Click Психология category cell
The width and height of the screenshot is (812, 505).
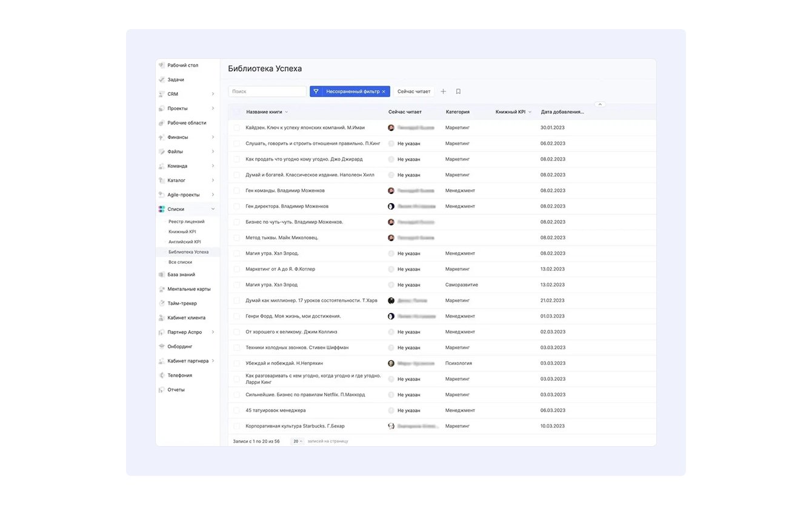(x=459, y=363)
